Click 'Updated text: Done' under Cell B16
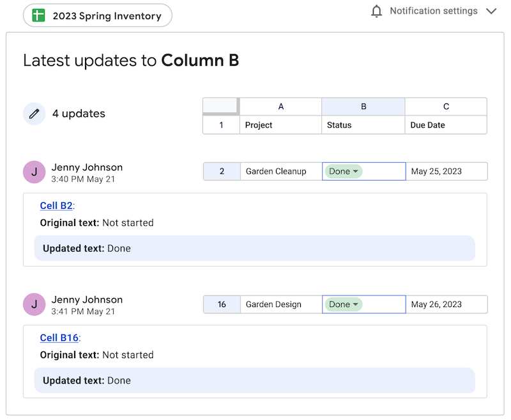 coord(254,380)
